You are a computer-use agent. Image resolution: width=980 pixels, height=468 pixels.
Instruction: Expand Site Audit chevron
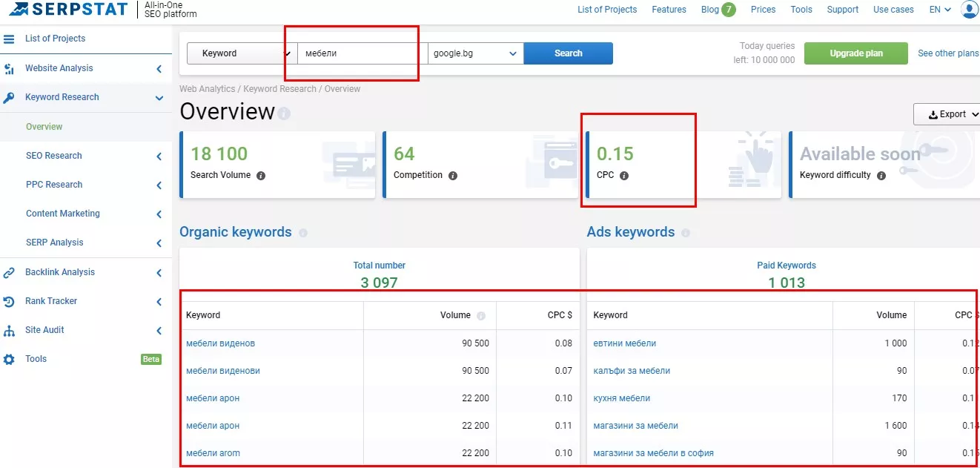159,330
